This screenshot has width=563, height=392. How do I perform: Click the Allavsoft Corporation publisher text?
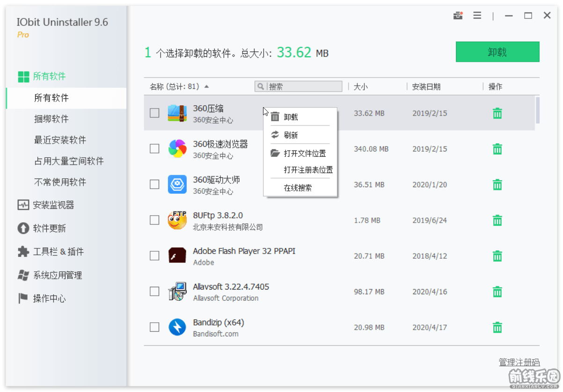[226, 298]
